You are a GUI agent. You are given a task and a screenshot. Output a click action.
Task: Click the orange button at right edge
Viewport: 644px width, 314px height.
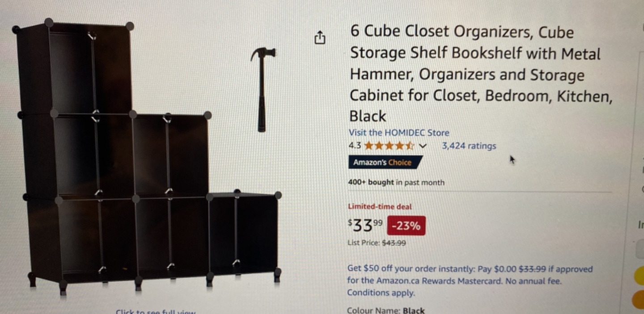point(638,300)
